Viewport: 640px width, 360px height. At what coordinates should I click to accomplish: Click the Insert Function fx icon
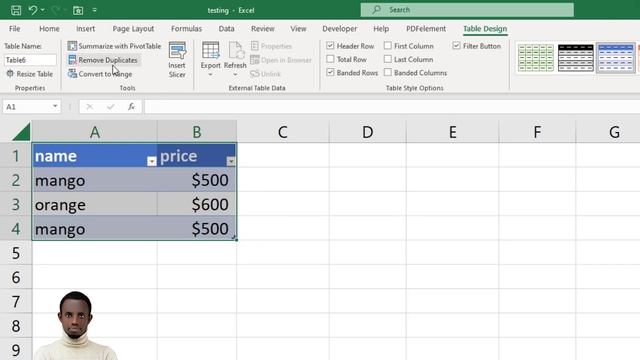[131, 107]
